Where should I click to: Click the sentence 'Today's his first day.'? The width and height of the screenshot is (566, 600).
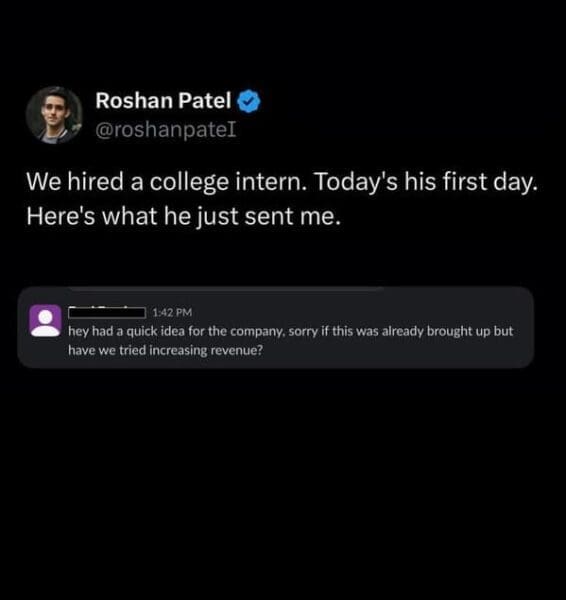[426, 181]
